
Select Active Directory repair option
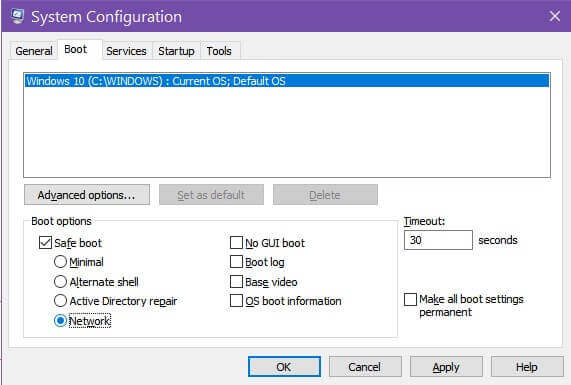click(x=60, y=301)
